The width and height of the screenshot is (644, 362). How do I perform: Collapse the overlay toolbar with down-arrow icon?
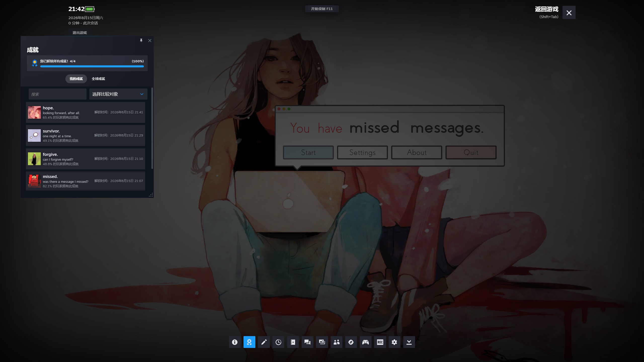(409, 342)
